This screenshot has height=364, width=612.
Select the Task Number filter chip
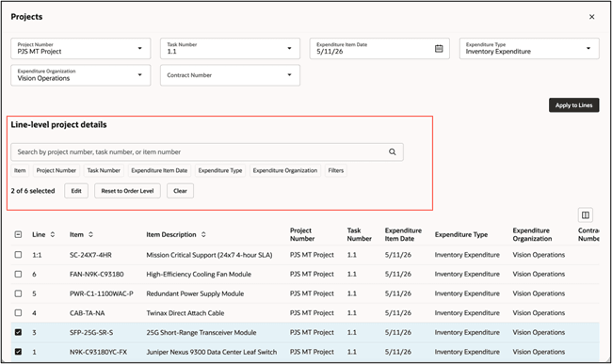pos(104,170)
